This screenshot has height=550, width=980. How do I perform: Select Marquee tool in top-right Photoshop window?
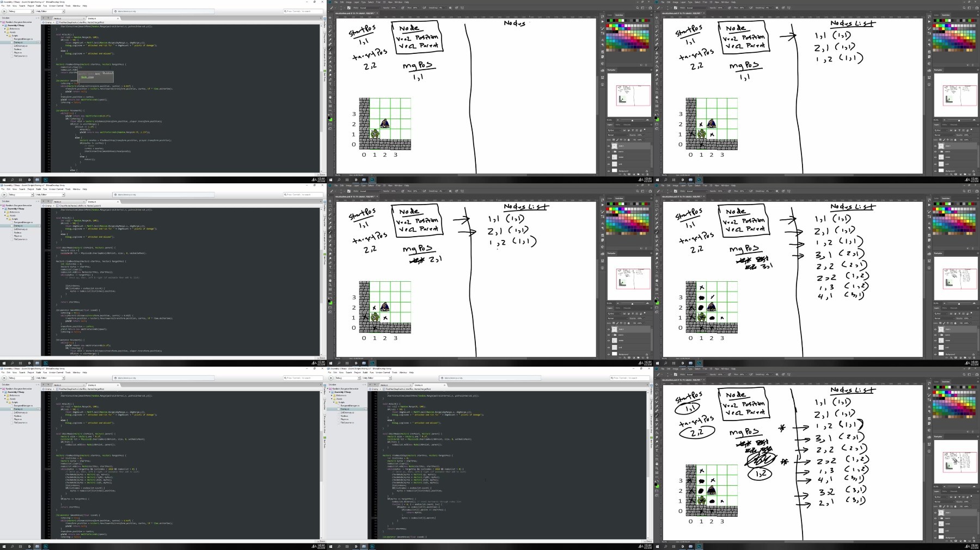click(657, 22)
